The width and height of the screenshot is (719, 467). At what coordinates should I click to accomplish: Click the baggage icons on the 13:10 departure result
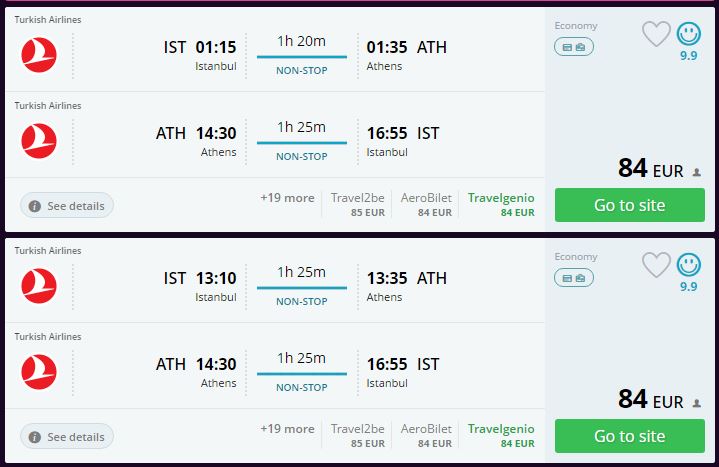point(574,277)
